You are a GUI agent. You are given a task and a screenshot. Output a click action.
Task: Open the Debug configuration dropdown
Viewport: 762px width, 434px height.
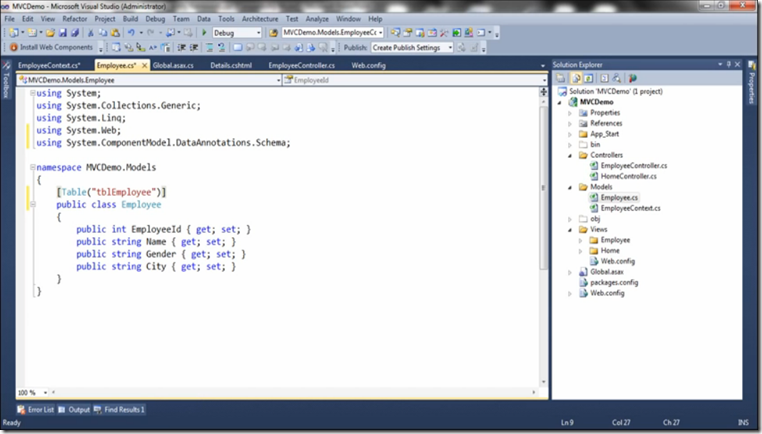tap(237, 33)
